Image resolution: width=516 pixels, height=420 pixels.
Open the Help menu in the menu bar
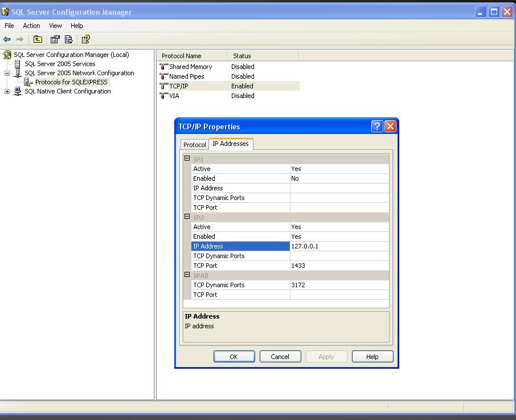tap(77, 26)
